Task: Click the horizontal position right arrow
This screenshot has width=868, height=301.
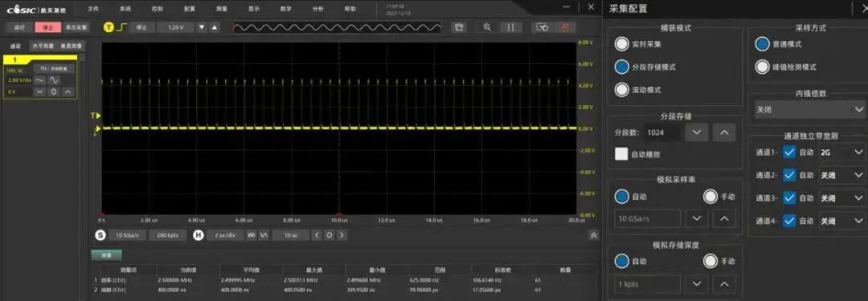Action: tap(342, 235)
